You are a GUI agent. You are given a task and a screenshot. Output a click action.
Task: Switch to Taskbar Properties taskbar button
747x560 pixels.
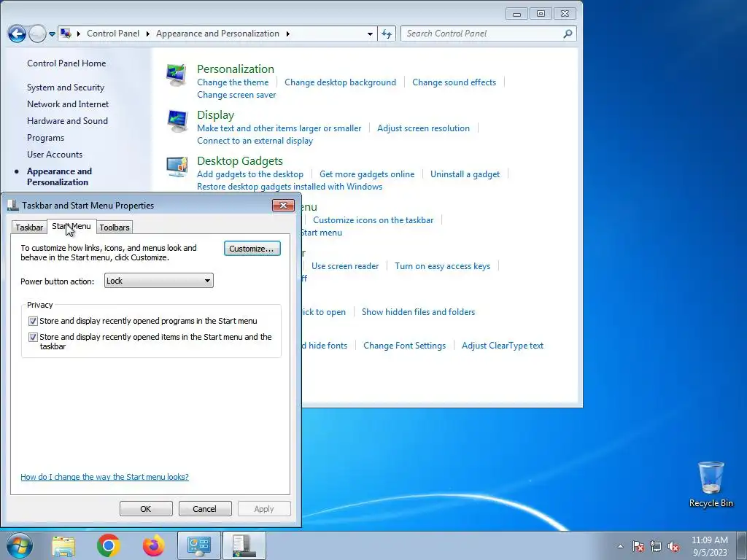coord(244,545)
